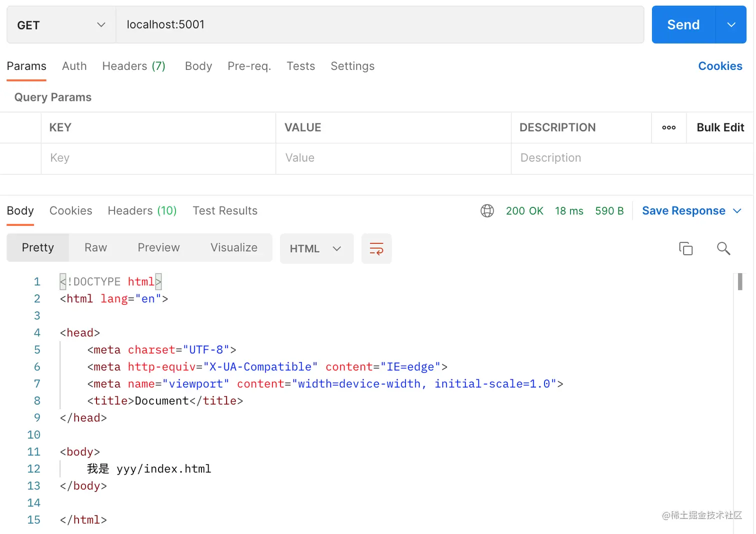Open the HTML format dropdown
The height and width of the screenshot is (534, 756).
pyautogui.click(x=316, y=249)
